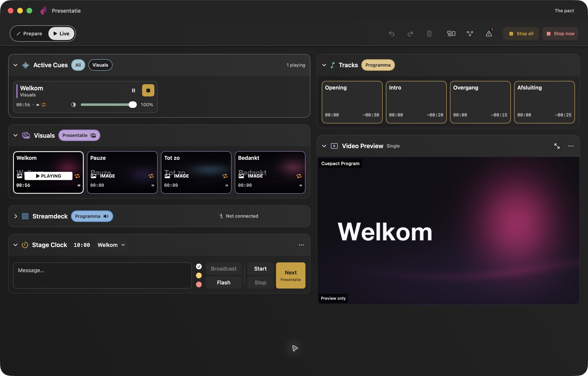Collapse the Stage Clock panel
This screenshot has height=376, width=588.
coord(15,245)
